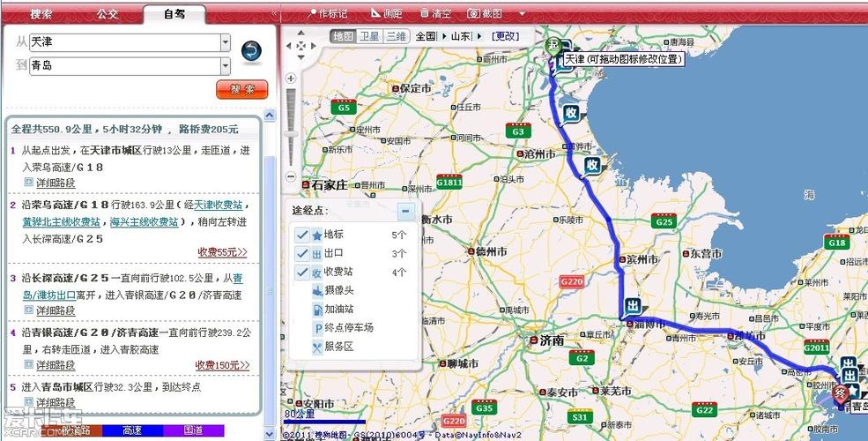
Task: Click the route list scrollbar up arrow
Action: [x=270, y=116]
